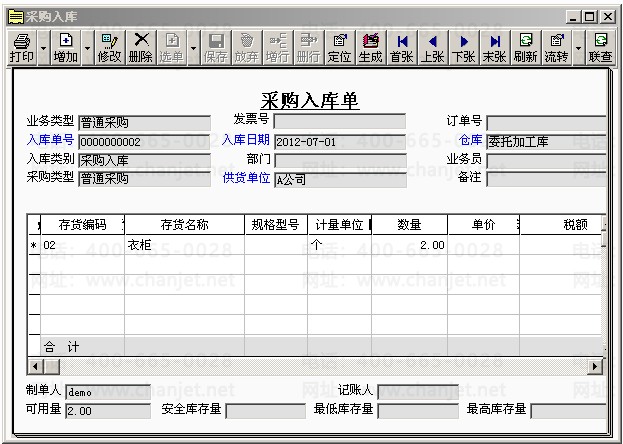Click the 删行 delete-row toolbar icon
Image resolution: width=623 pixels, height=444 pixels.
tap(309, 48)
